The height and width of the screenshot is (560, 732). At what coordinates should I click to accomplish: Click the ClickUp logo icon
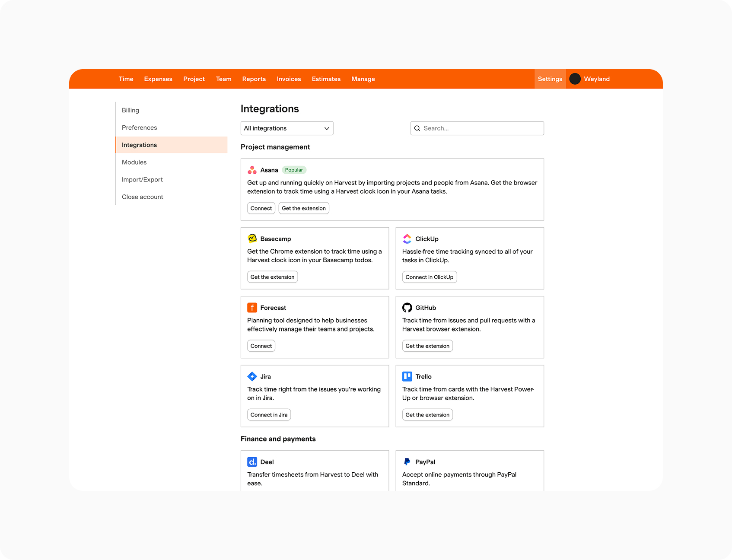click(x=407, y=239)
